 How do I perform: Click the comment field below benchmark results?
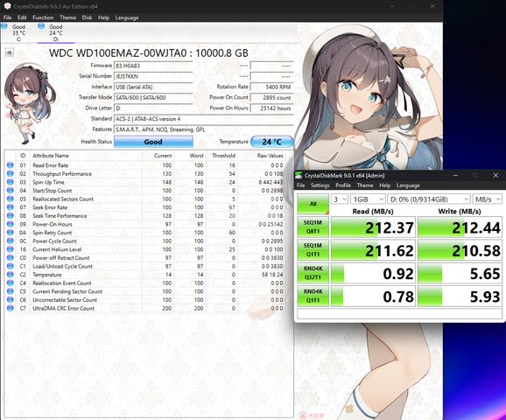[x=399, y=313]
